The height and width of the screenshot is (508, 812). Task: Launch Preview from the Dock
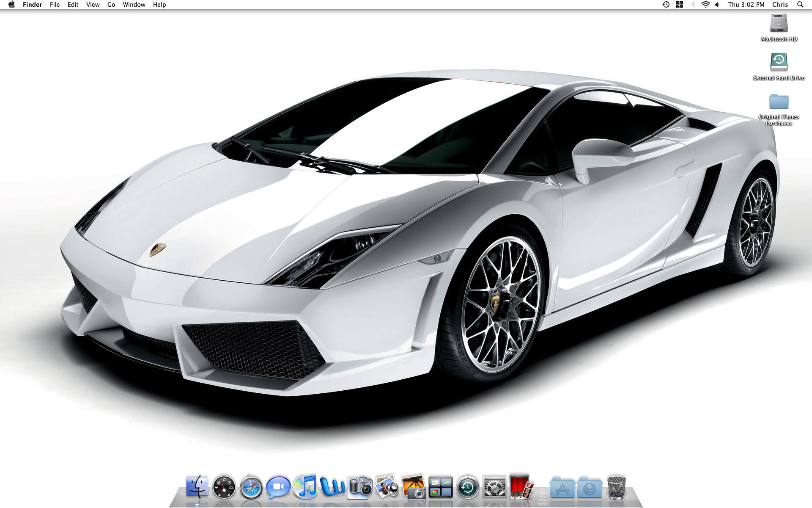point(387,487)
